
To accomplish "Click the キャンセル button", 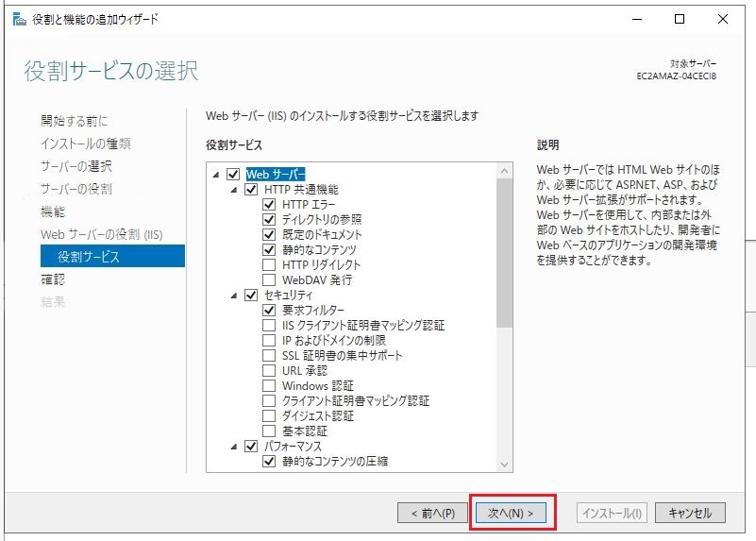I will tap(690, 513).
